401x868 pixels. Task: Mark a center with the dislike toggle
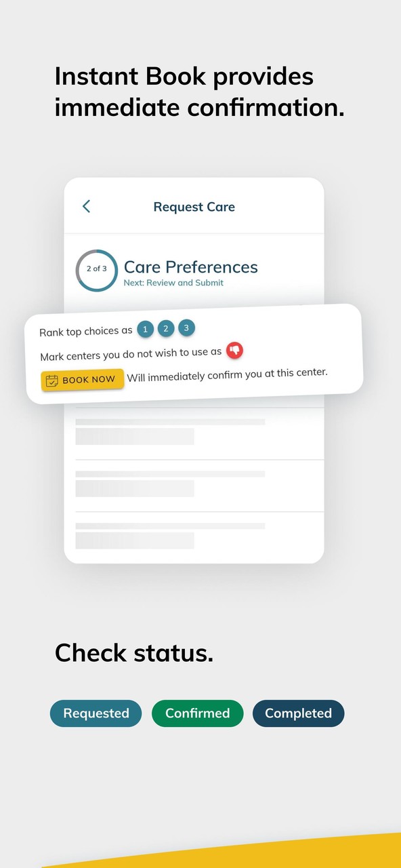pos(235,350)
